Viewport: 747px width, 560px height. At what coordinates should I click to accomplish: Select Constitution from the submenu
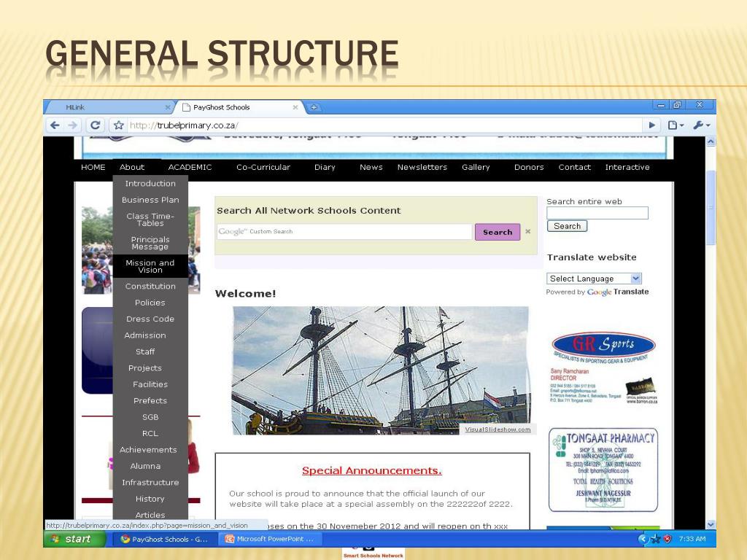coord(150,286)
